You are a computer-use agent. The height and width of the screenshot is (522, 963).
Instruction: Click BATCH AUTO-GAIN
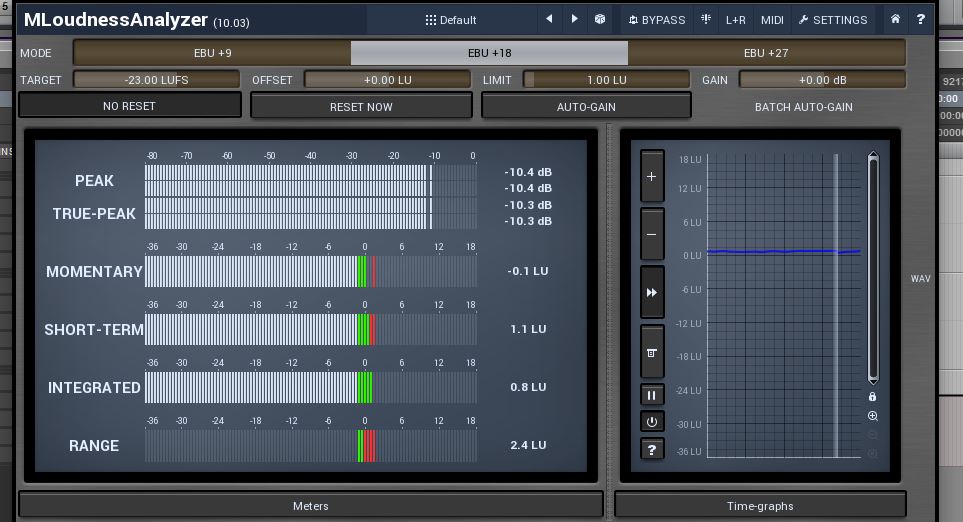tap(803, 107)
